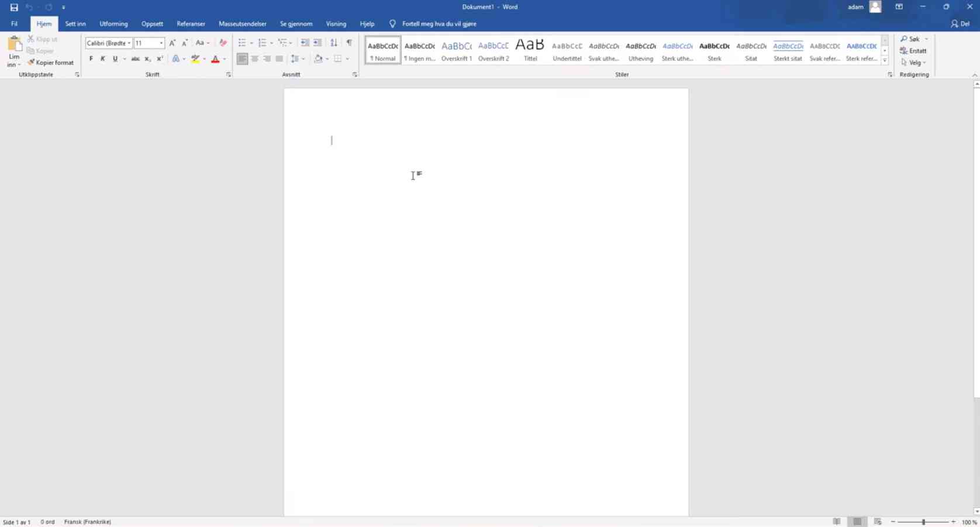Screen dimensions: 980x527
Task: Switch to the Read Mode view
Action: coord(837,522)
